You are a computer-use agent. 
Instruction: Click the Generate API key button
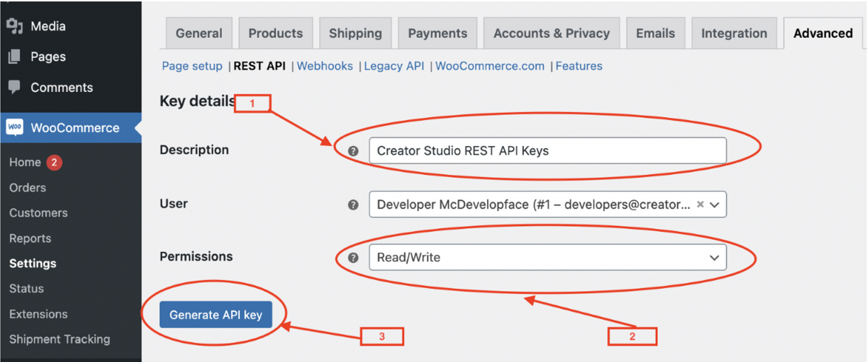(216, 314)
